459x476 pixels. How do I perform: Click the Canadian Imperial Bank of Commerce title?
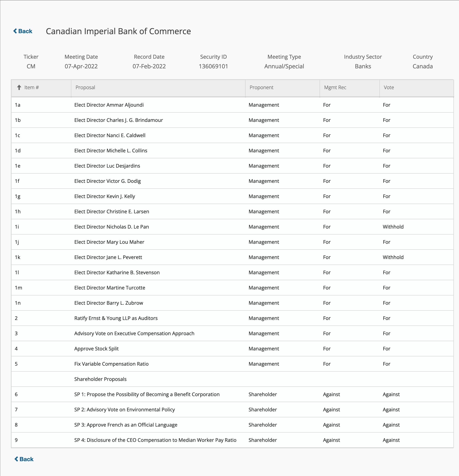click(118, 31)
